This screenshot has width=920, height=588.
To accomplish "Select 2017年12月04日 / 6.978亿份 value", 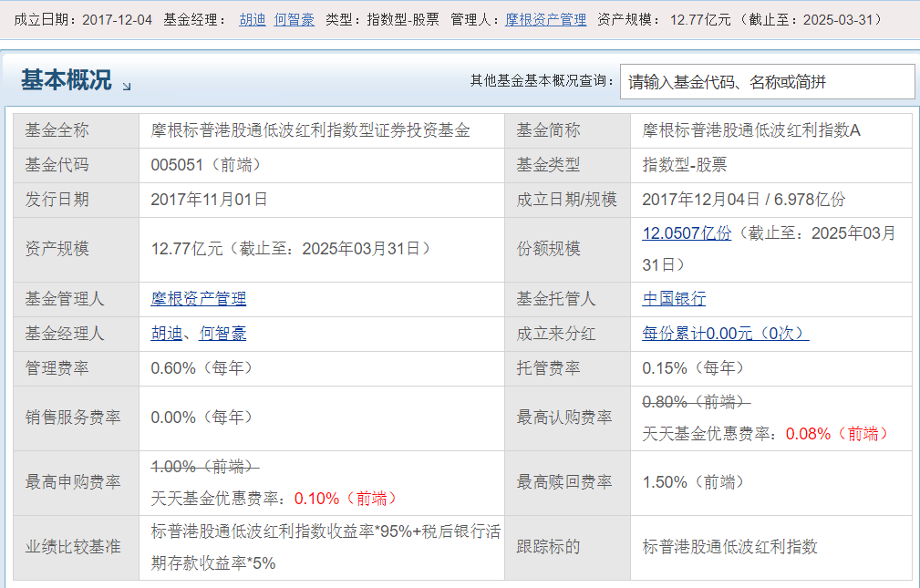I will (743, 200).
